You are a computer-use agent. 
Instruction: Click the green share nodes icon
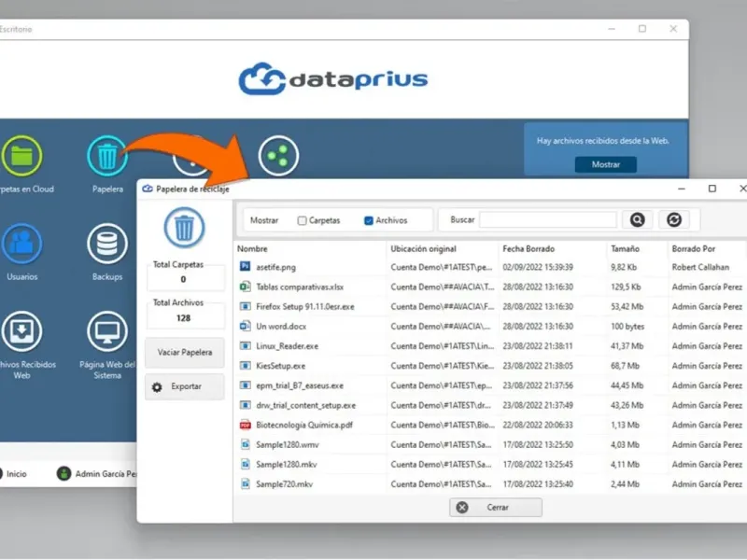[278, 156]
